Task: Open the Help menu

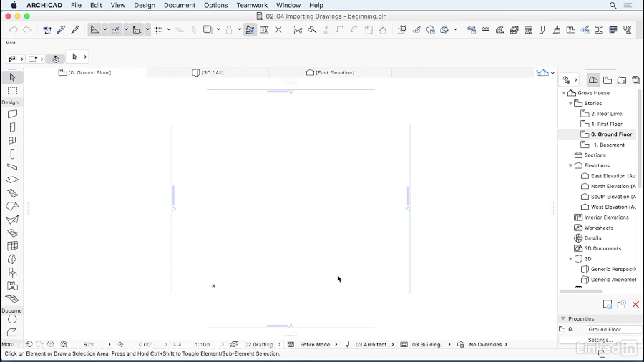Action: (x=316, y=5)
